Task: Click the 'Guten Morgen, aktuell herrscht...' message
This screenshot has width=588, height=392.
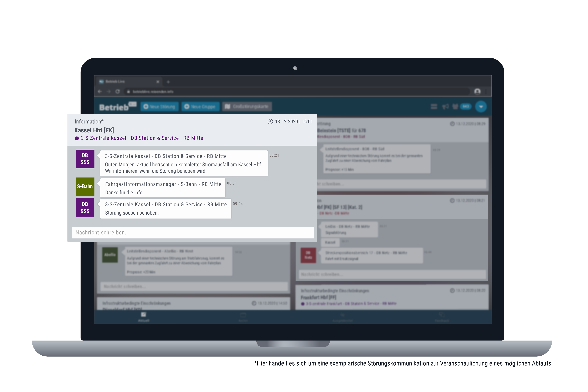Action: [184, 168]
